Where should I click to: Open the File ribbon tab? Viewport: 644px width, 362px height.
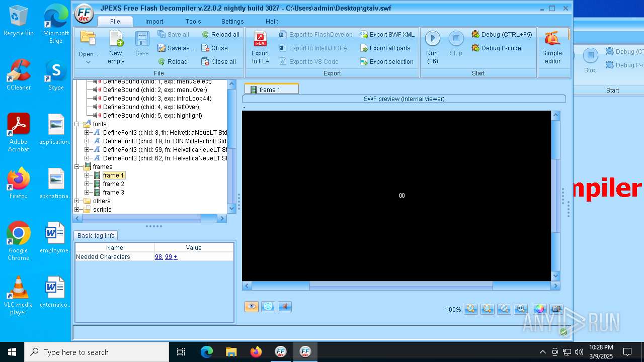pyautogui.click(x=115, y=21)
